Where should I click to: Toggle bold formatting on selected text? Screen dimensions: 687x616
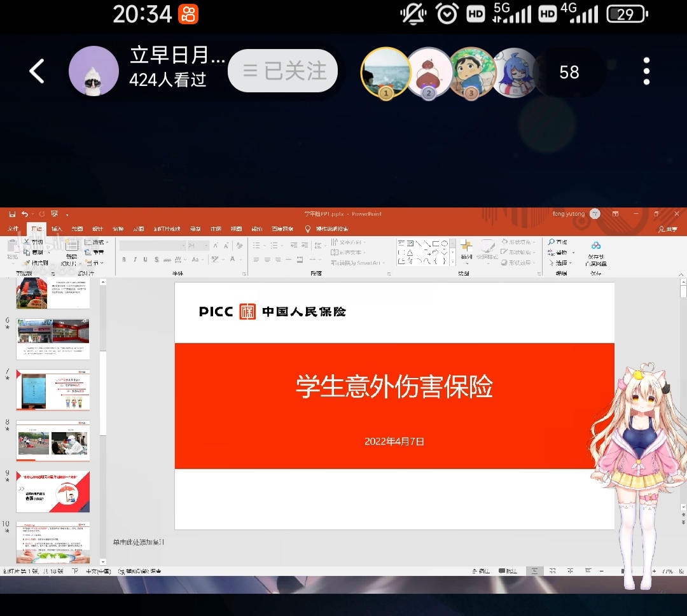click(123, 258)
